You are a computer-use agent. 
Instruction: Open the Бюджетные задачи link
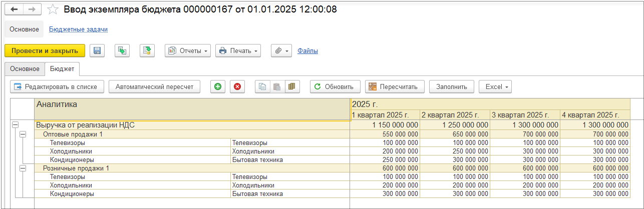78,29
